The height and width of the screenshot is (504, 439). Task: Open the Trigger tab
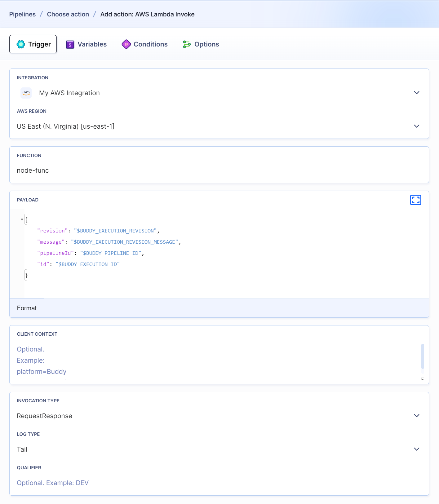pyautogui.click(x=33, y=44)
